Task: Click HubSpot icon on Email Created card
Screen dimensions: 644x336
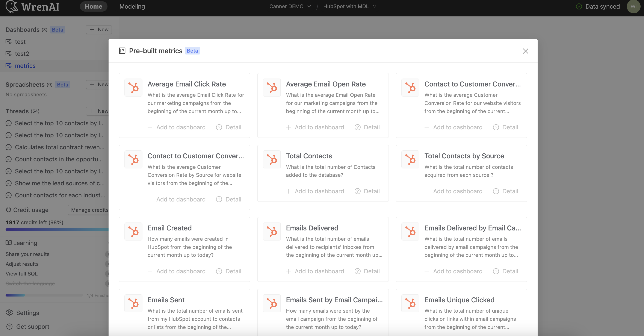Action: (133, 231)
